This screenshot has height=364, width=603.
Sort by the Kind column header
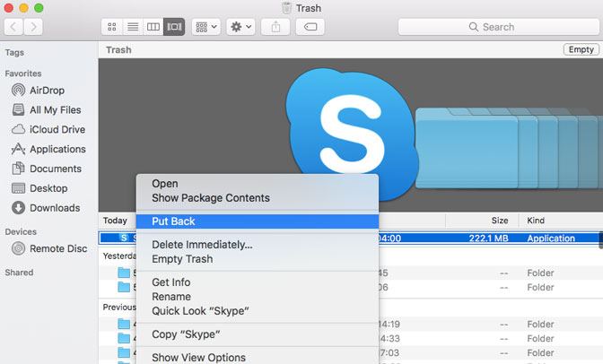coord(536,221)
